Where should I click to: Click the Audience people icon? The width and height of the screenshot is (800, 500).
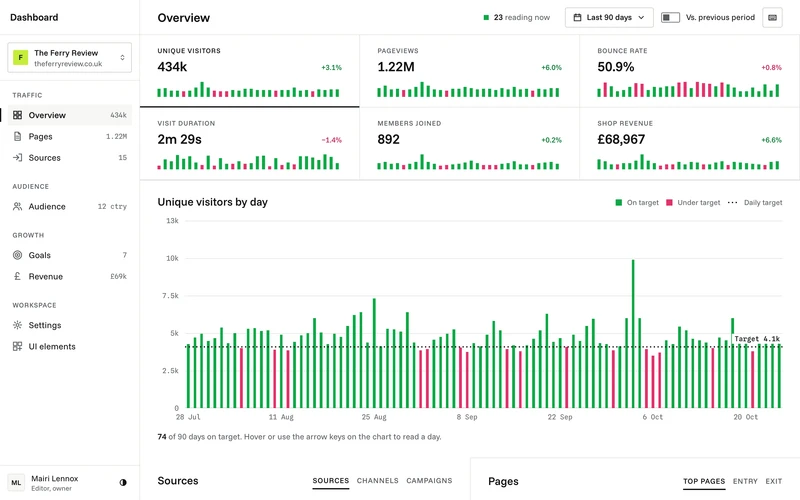tap(17, 207)
